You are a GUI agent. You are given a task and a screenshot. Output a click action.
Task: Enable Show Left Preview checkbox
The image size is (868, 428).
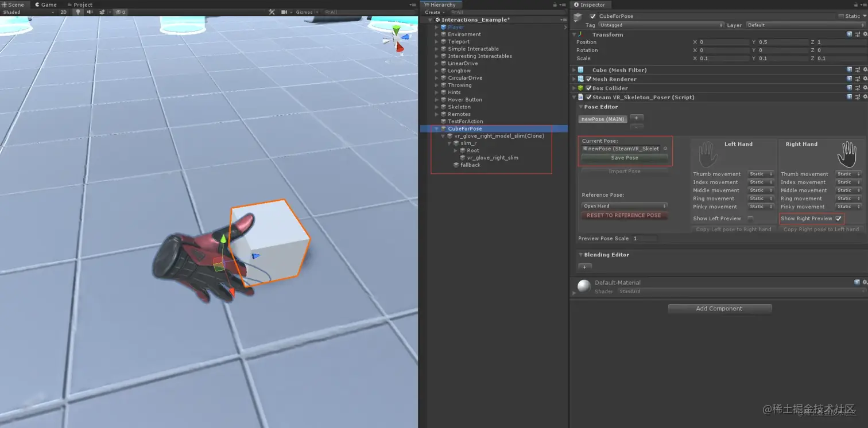tap(750, 219)
